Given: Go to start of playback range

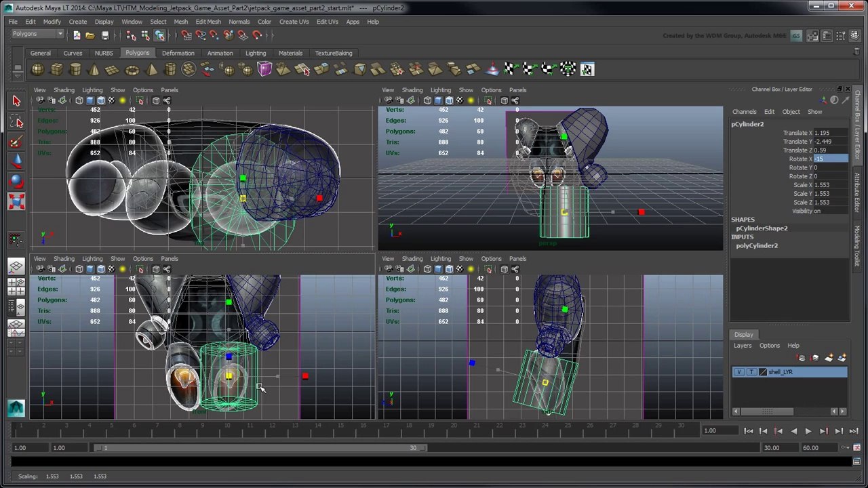Looking at the screenshot, I should pos(749,431).
